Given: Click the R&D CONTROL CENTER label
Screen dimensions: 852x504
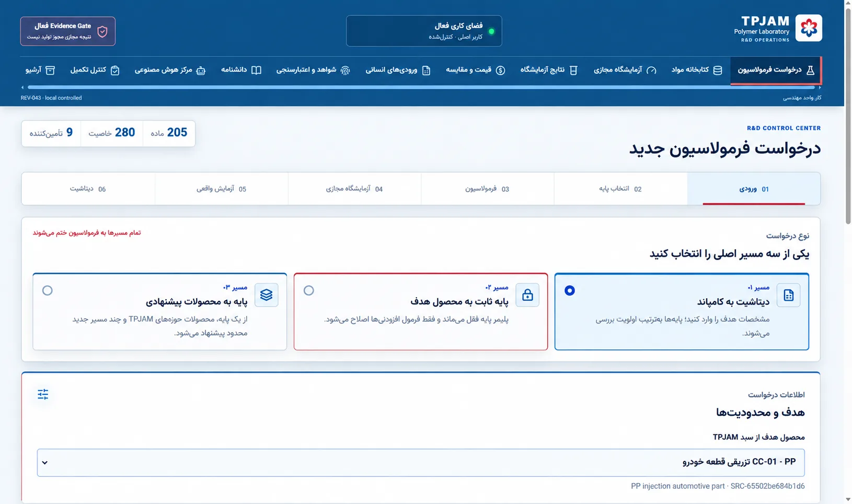Looking at the screenshot, I should (784, 128).
